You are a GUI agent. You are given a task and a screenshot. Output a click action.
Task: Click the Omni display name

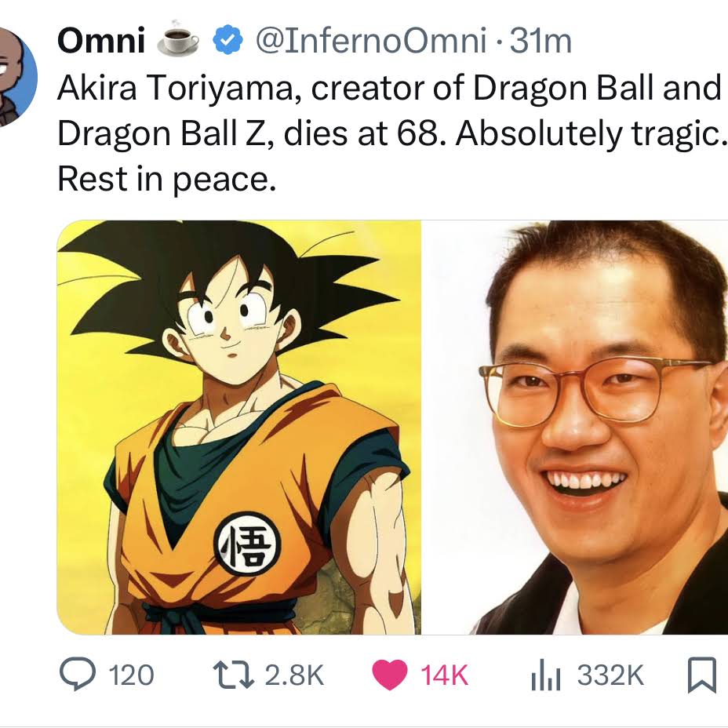(101, 40)
